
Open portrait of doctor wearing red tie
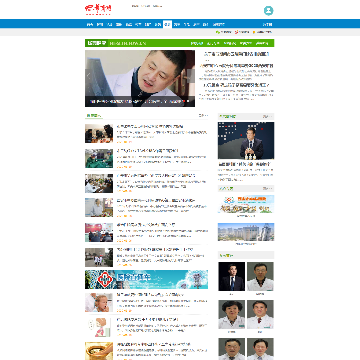point(260,315)
